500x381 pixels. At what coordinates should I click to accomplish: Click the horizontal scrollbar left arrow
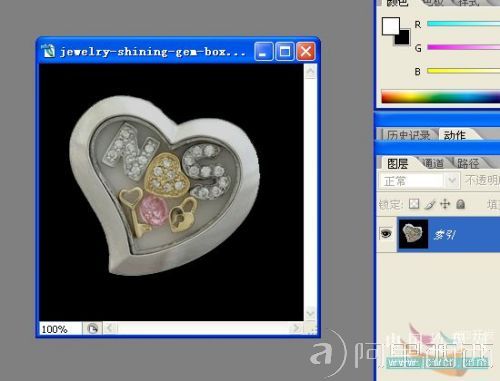[x=110, y=328]
